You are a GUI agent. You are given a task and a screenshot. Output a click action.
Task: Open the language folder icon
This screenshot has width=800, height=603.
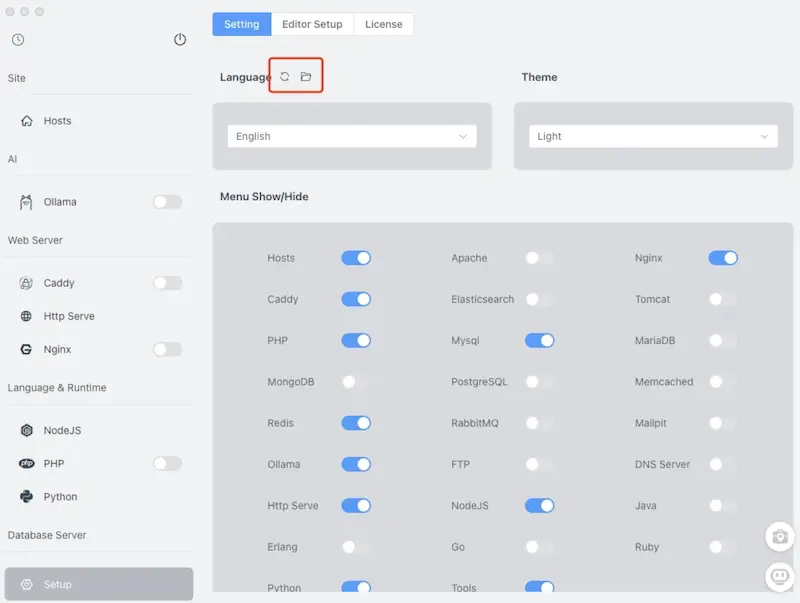(x=306, y=77)
